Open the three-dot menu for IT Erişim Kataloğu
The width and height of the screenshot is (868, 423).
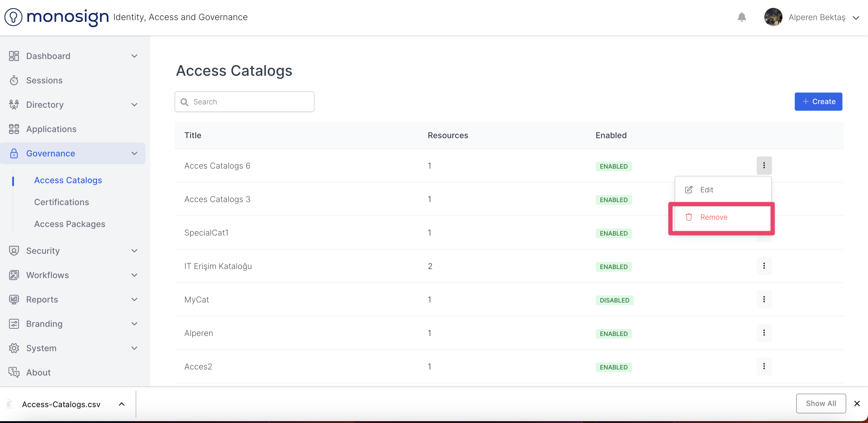[x=764, y=266]
